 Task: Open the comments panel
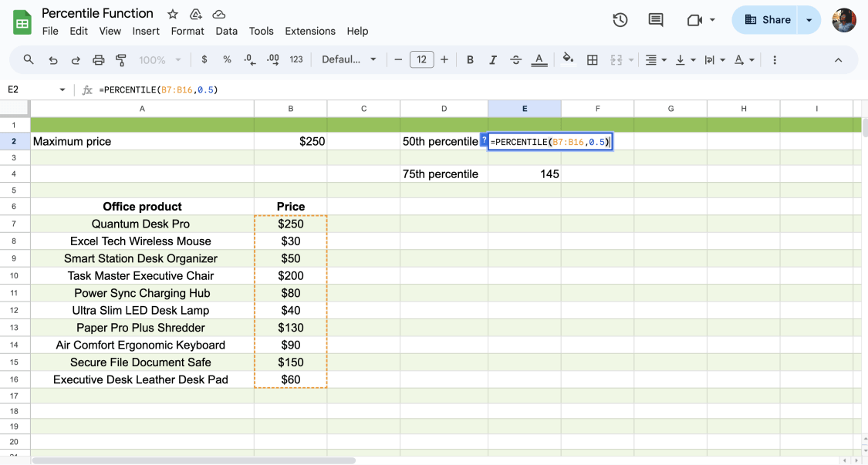point(655,20)
